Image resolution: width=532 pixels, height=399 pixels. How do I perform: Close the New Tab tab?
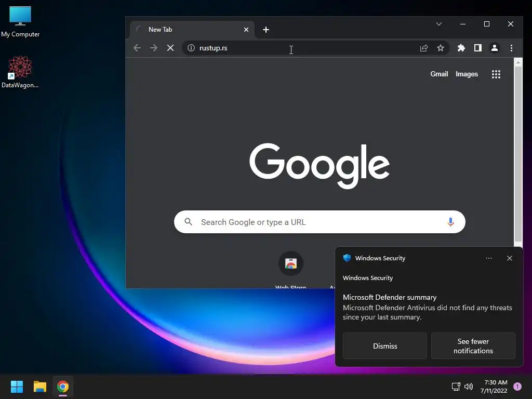pos(246,30)
